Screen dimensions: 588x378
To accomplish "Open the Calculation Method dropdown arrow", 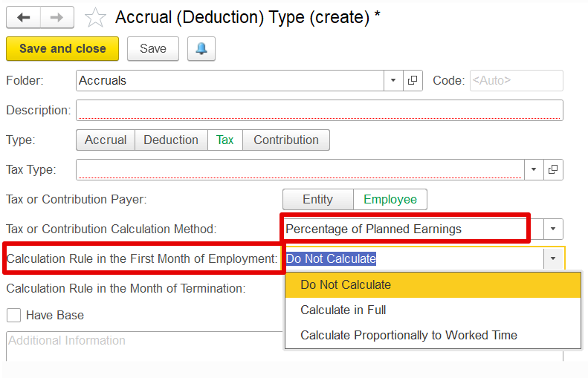I will [x=553, y=229].
